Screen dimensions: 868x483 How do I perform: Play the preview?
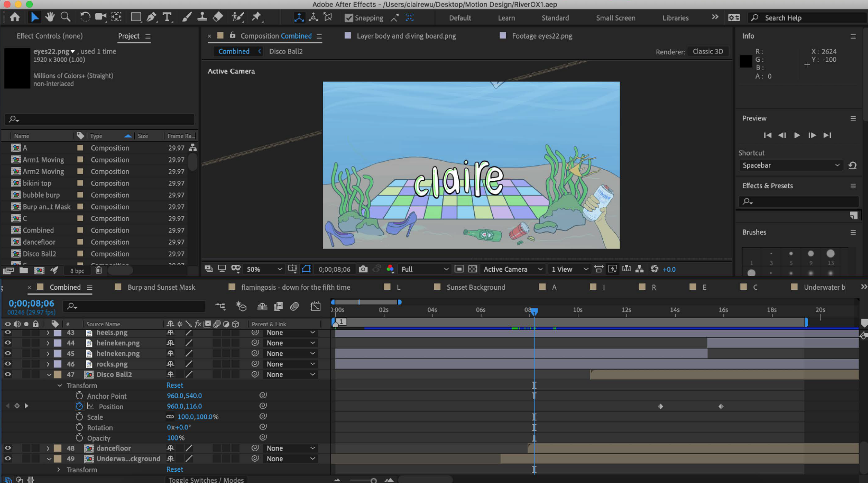(x=797, y=135)
